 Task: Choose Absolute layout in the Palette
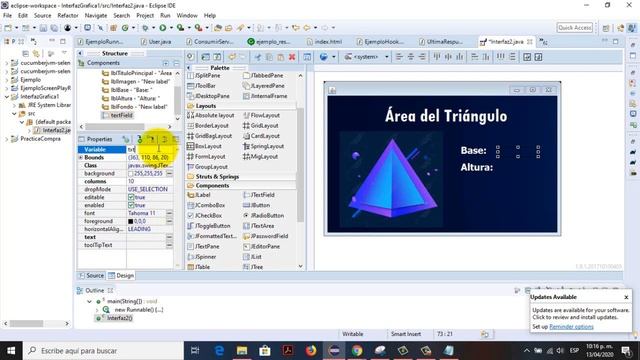(x=211, y=116)
